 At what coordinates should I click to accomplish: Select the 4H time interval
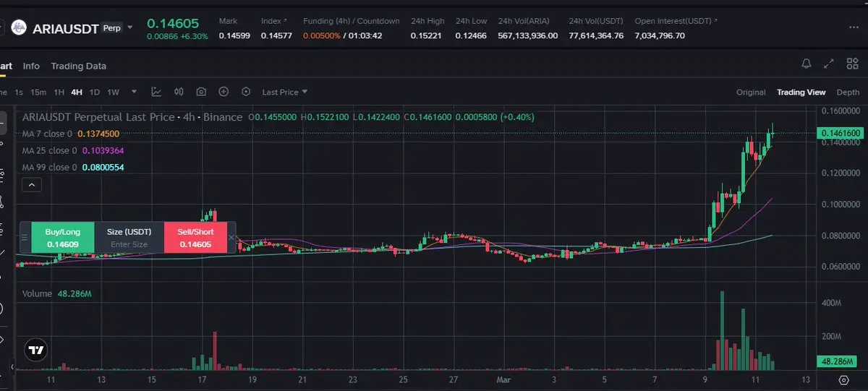pos(77,92)
